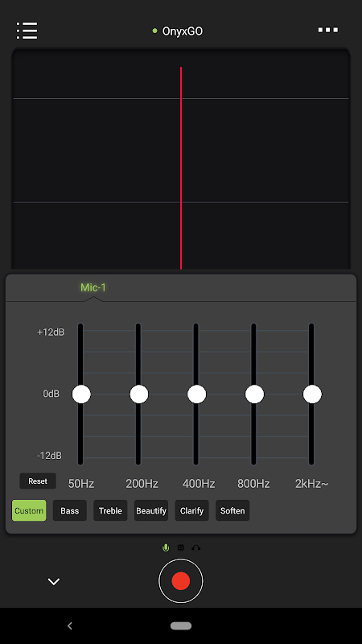Select the Custom EQ preset
This screenshot has height=644, width=362.
(29, 510)
